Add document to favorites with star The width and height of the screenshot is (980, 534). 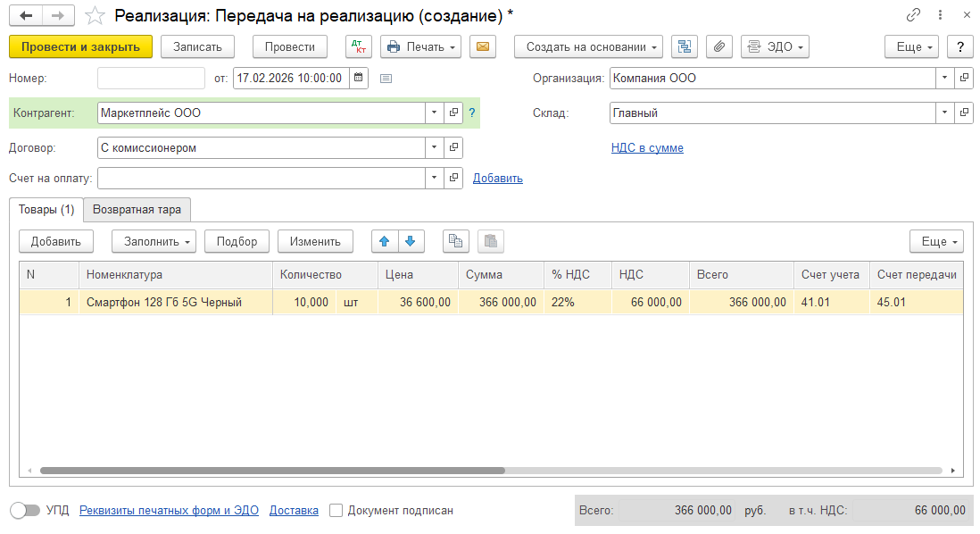pyautogui.click(x=95, y=16)
